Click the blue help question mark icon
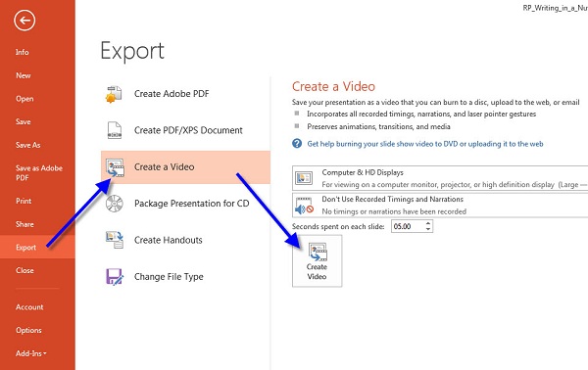 point(297,144)
